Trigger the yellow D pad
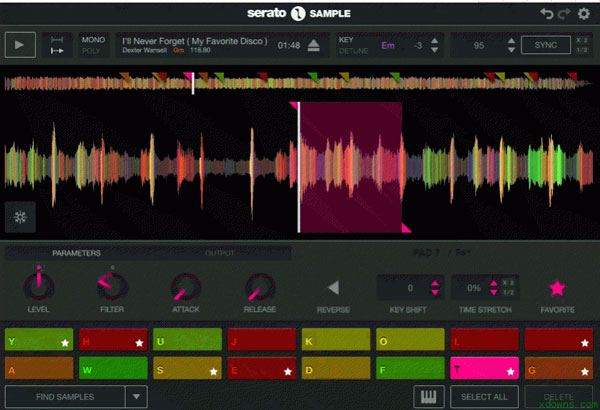Image resolution: width=600 pixels, height=410 pixels. tap(336, 368)
